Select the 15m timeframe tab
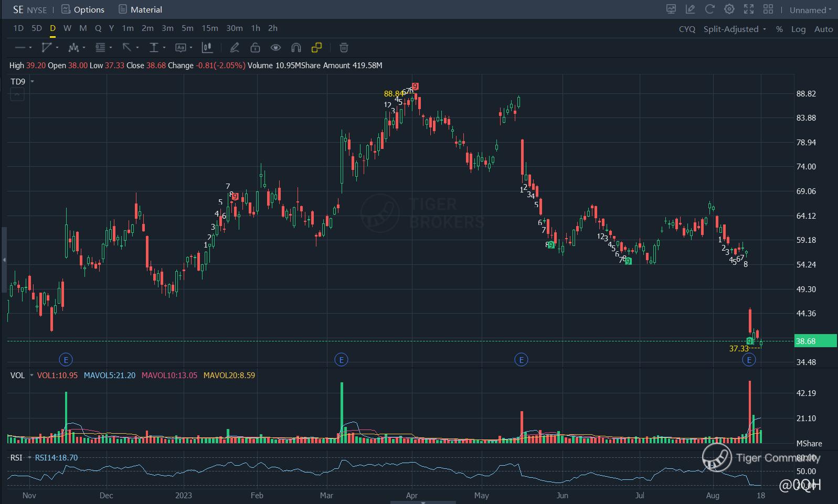838x504 pixels. [x=210, y=28]
